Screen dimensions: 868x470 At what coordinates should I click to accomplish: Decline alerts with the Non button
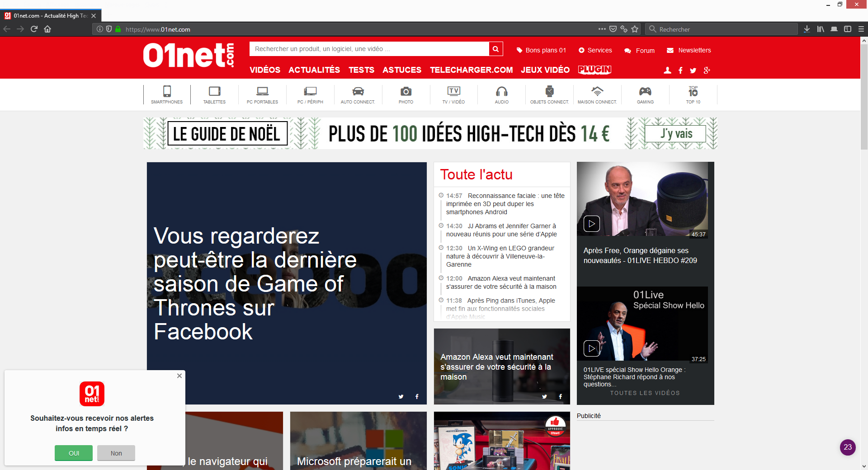(116, 453)
